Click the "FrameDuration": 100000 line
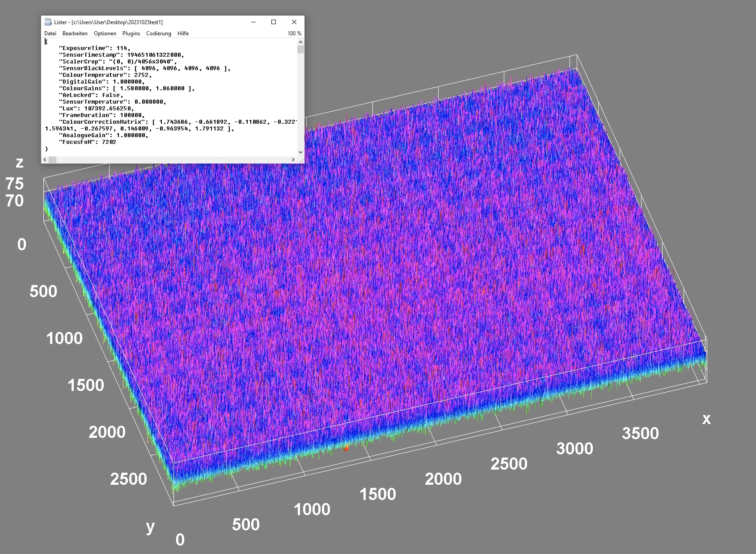 (102, 115)
